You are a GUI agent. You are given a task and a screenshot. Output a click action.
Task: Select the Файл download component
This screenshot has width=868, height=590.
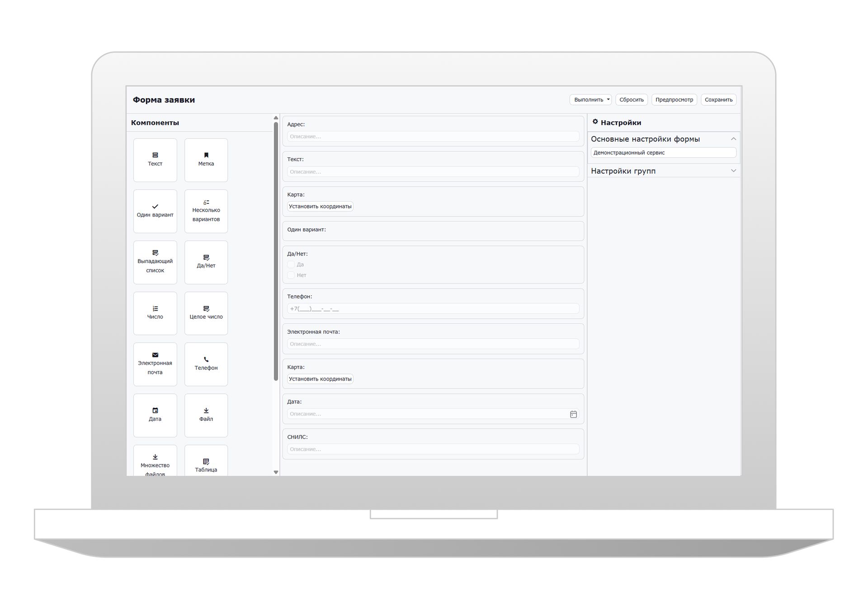[x=206, y=415]
